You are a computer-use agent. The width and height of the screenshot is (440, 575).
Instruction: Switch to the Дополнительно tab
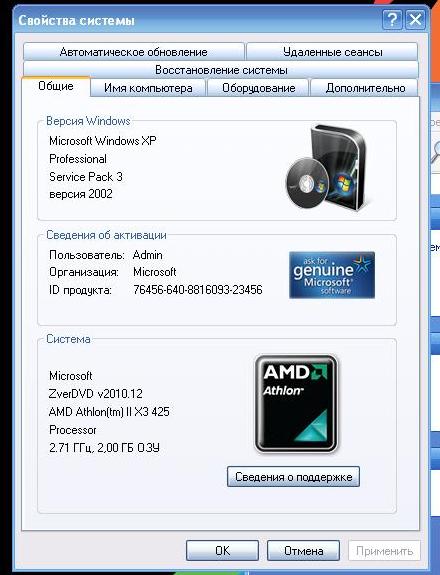[365, 88]
